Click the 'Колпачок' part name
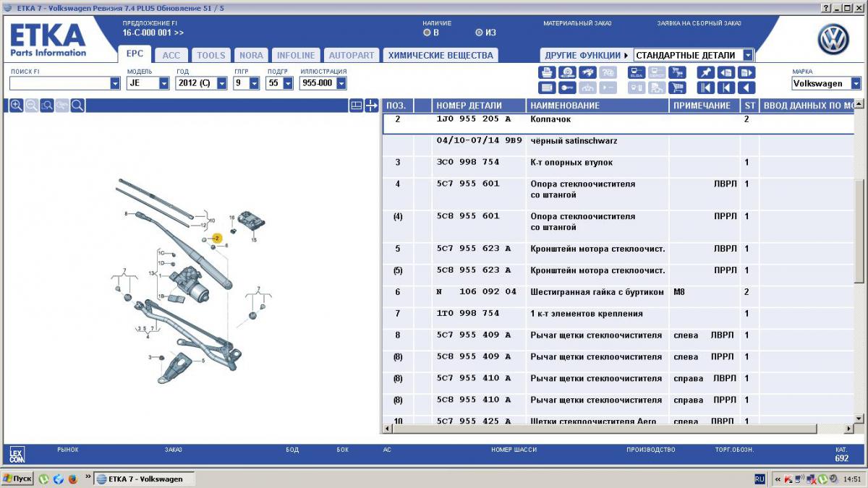868x488 pixels. pos(550,119)
